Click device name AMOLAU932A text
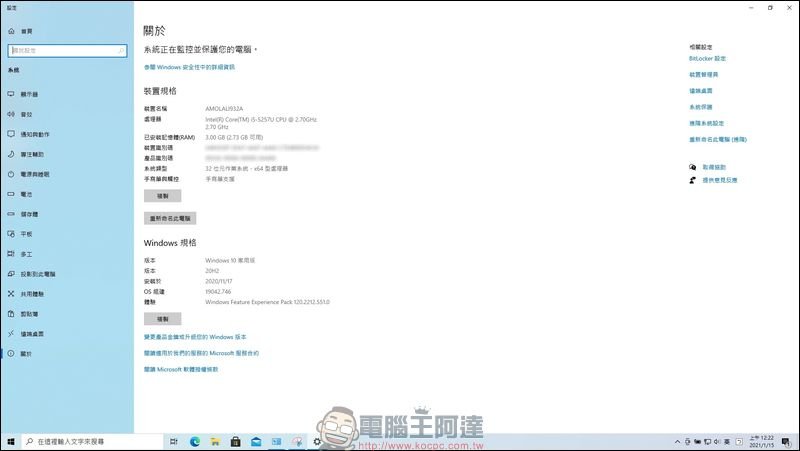This screenshot has height=451, width=800. (x=224, y=109)
